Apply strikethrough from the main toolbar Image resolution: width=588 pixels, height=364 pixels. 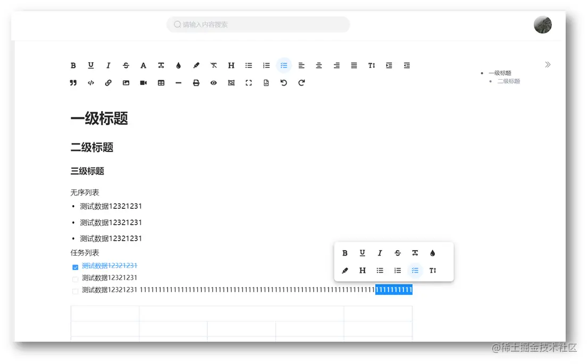(x=126, y=65)
